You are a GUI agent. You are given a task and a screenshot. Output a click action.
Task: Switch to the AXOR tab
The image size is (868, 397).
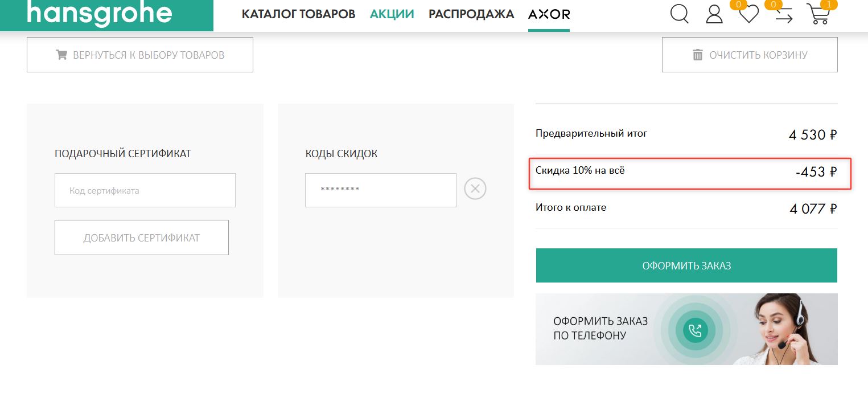(549, 14)
